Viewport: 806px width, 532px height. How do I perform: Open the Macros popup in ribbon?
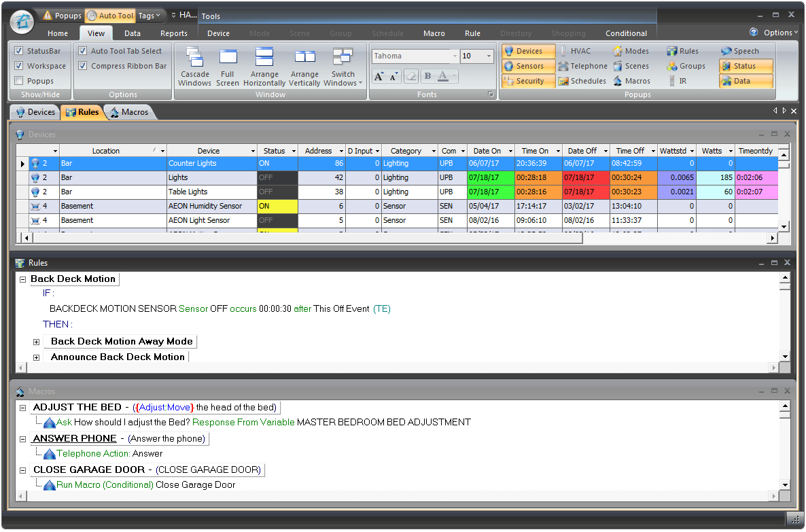coord(632,81)
